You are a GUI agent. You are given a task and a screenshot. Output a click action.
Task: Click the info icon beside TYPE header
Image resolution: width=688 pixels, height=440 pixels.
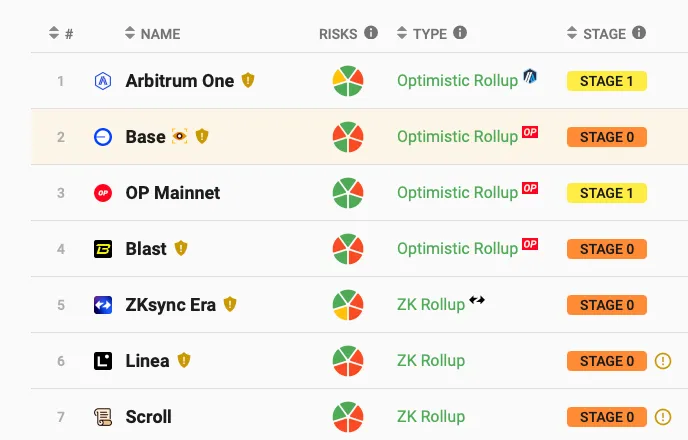pyautogui.click(x=460, y=33)
